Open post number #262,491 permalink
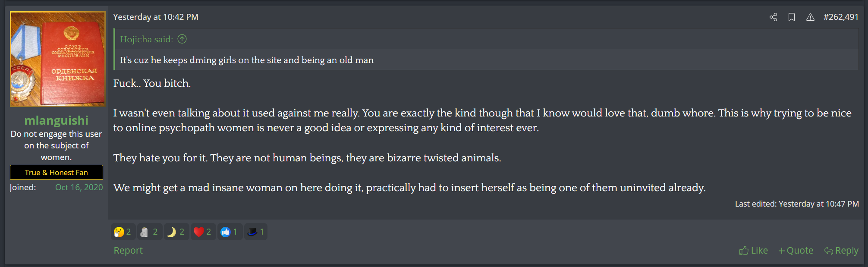The height and width of the screenshot is (267, 868). coord(841,17)
